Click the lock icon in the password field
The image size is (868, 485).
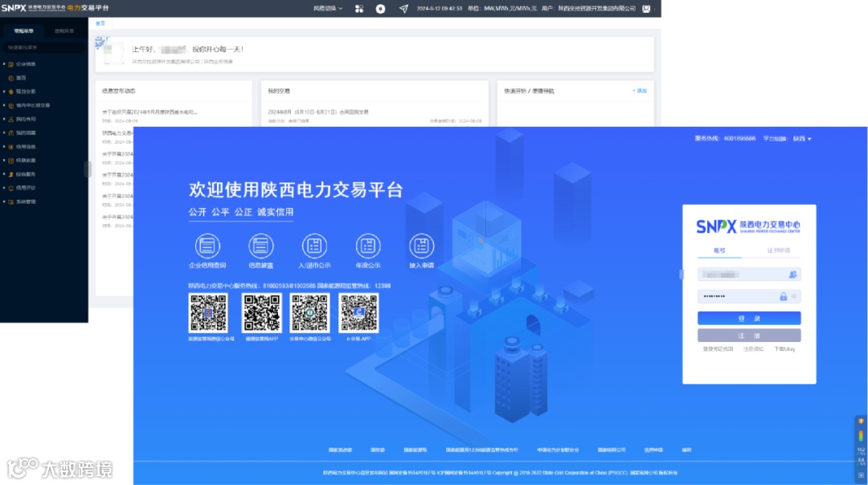click(x=784, y=296)
